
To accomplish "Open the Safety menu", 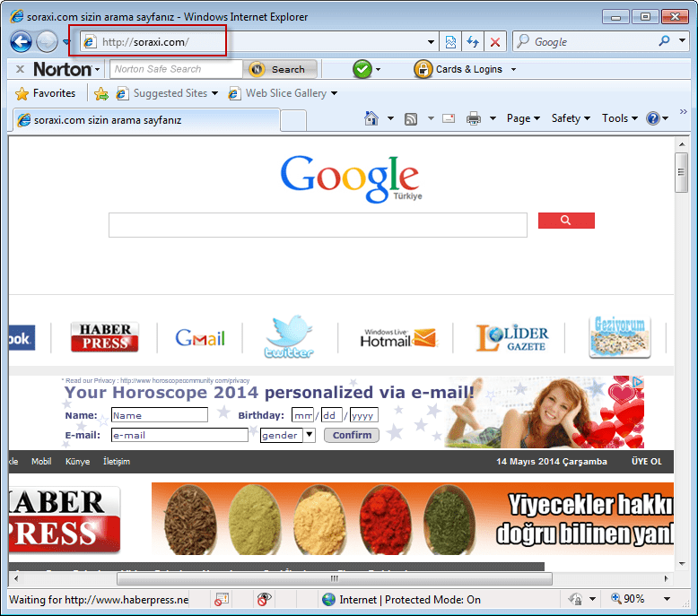I will [x=571, y=118].
